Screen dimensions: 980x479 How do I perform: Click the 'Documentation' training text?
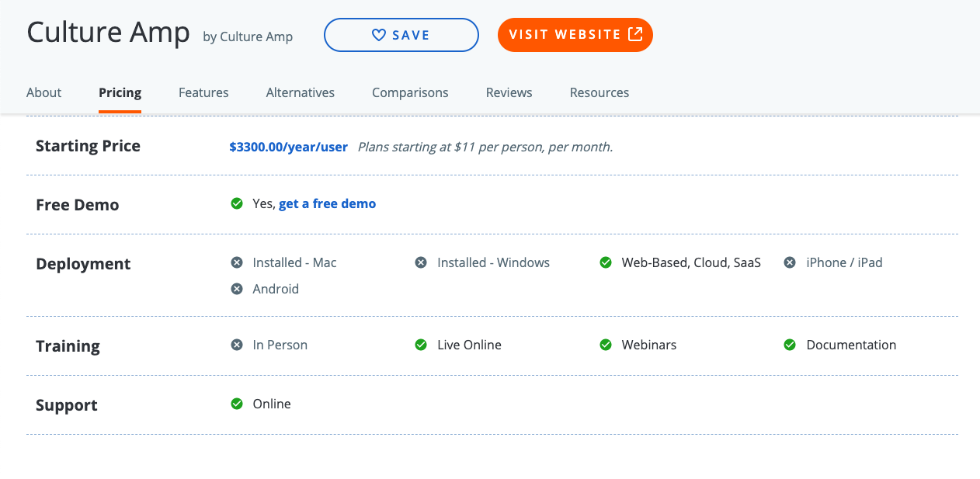click(x=851, y=345)
